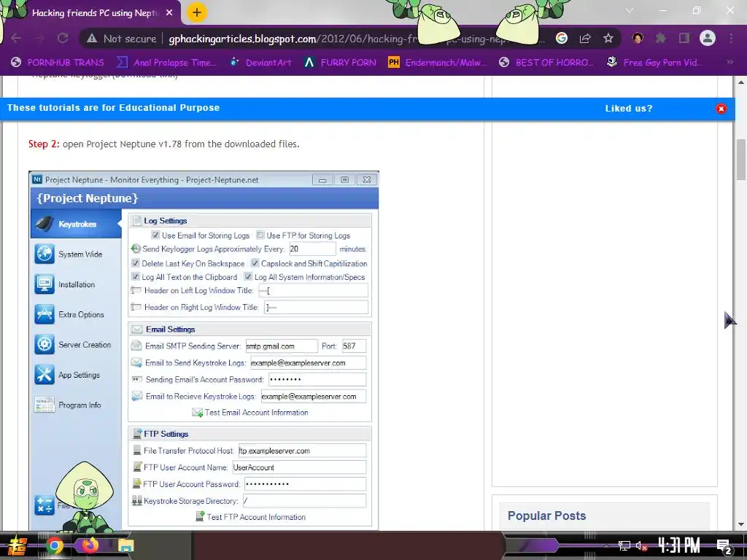This screenshot has height=560, width=747.
Task: Click the File Transfer Protocol Host field
Action: 302,451
